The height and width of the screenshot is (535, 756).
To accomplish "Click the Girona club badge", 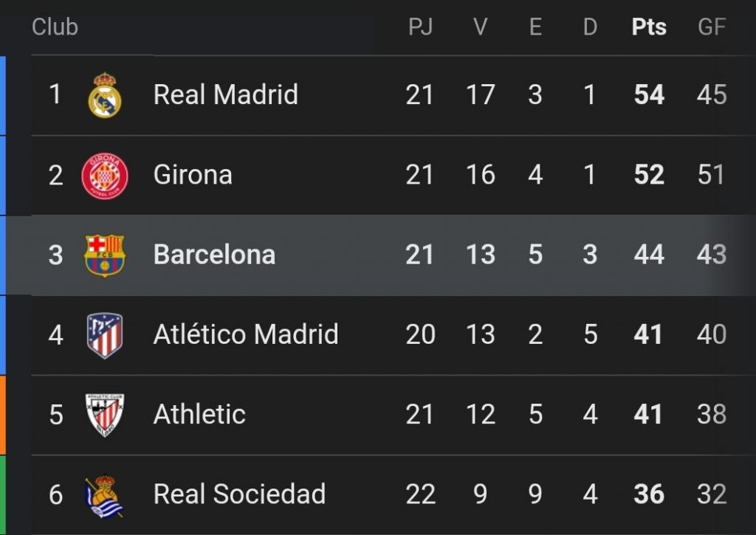I will 105,176.
